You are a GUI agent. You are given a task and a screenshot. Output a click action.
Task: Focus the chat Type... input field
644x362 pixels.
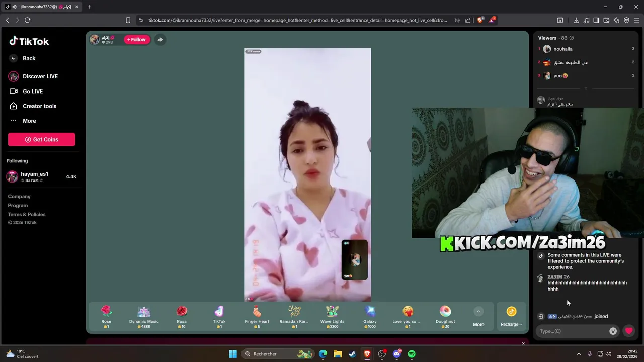[x=573, y=331]
